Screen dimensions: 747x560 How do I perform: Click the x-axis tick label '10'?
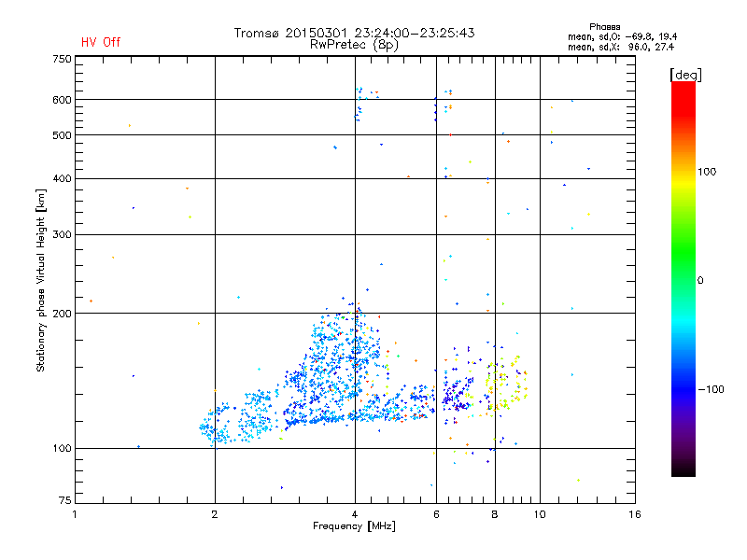[540, 514]
